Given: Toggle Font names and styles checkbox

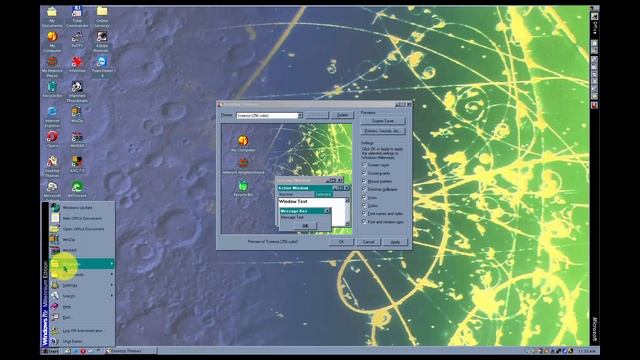Looking at the screenshot, I should click(x=364, y=213).
